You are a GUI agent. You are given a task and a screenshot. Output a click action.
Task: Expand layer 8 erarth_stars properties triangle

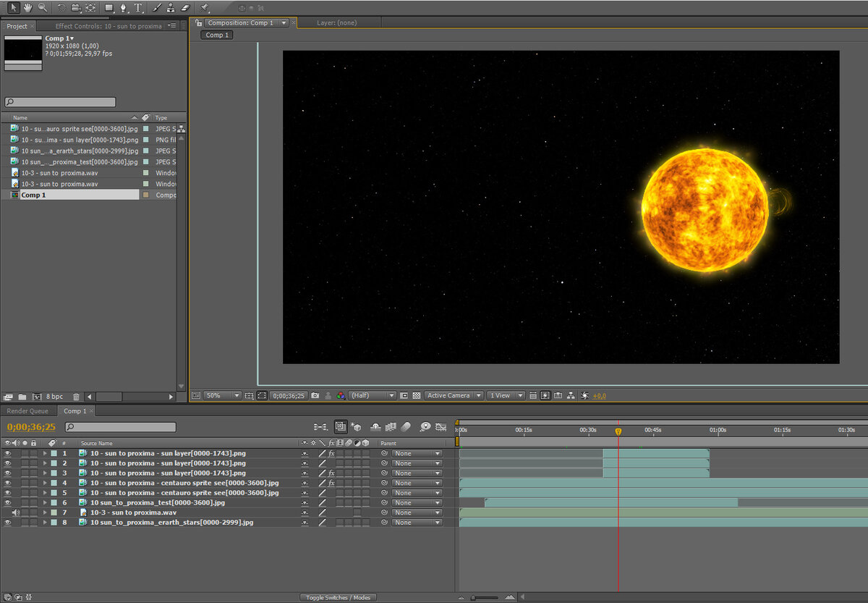(45, 522)
